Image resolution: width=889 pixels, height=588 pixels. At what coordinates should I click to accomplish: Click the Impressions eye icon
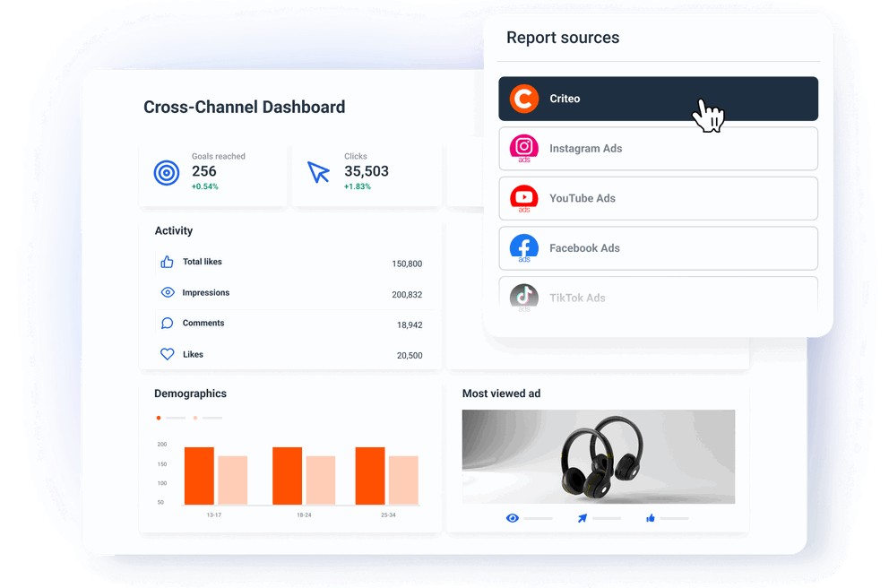click(x=168, y=292)
